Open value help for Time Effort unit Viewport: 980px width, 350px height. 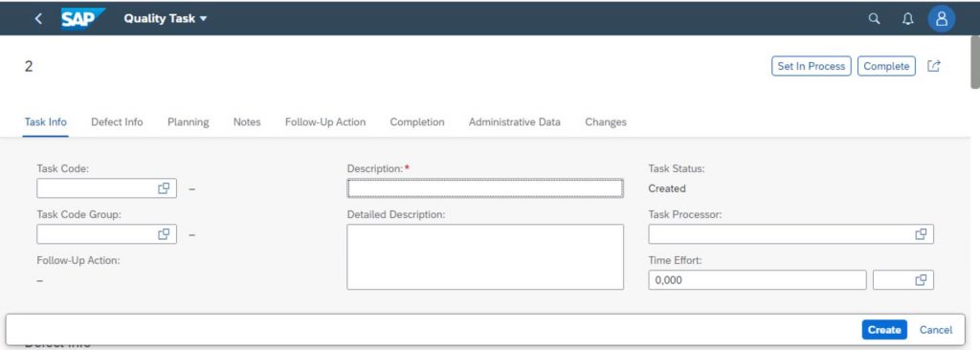click(x=921, y=280)
